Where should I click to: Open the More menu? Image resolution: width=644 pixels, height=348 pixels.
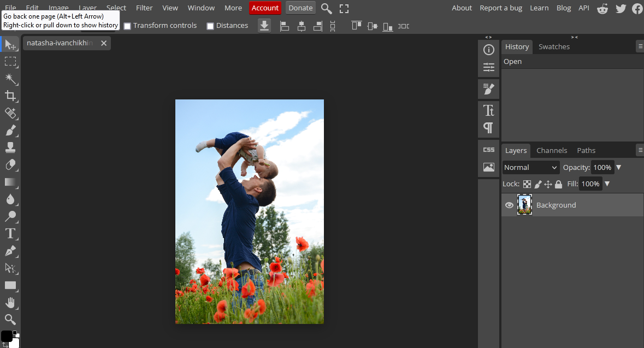pos(233,8)
